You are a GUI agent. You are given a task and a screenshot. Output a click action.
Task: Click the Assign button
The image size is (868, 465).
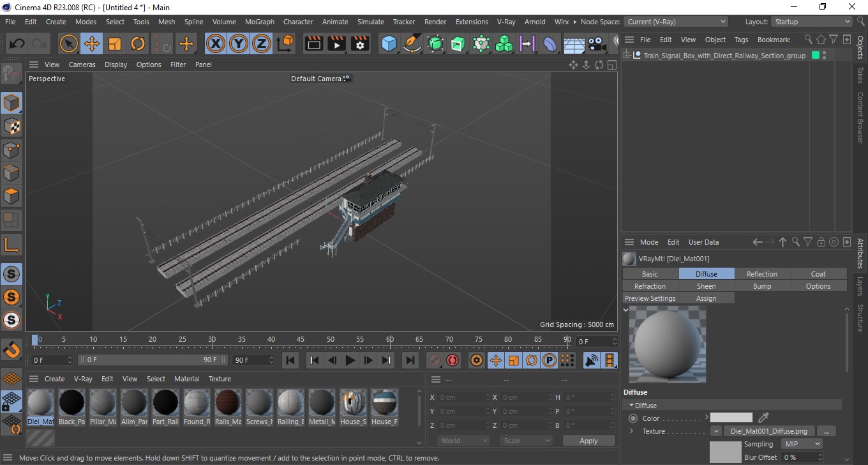pyautogui.click(x=706, y=298)
